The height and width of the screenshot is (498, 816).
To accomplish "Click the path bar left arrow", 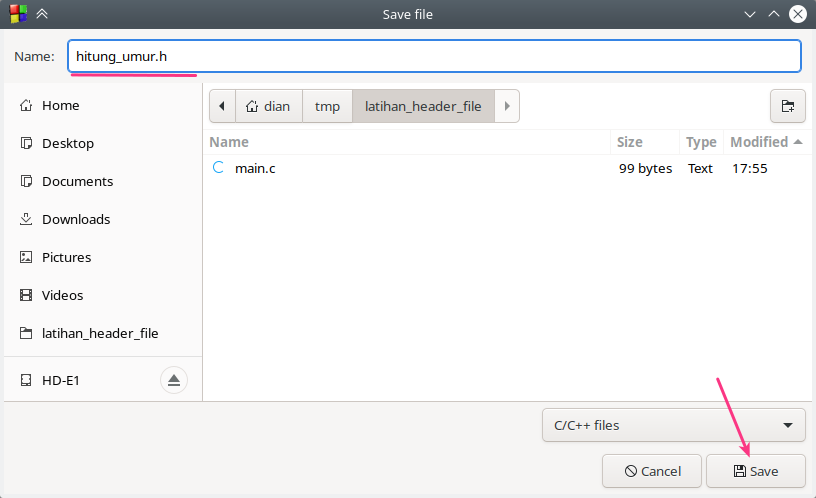I will [221, 106].
